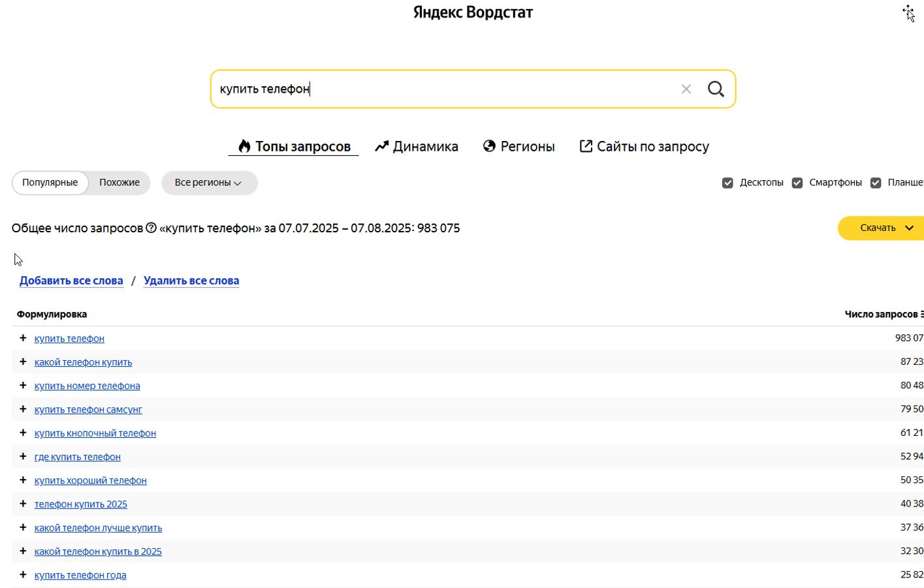
Task: Add 'какой телефон купить в 2025' with its plus icon
Action: 23,551
